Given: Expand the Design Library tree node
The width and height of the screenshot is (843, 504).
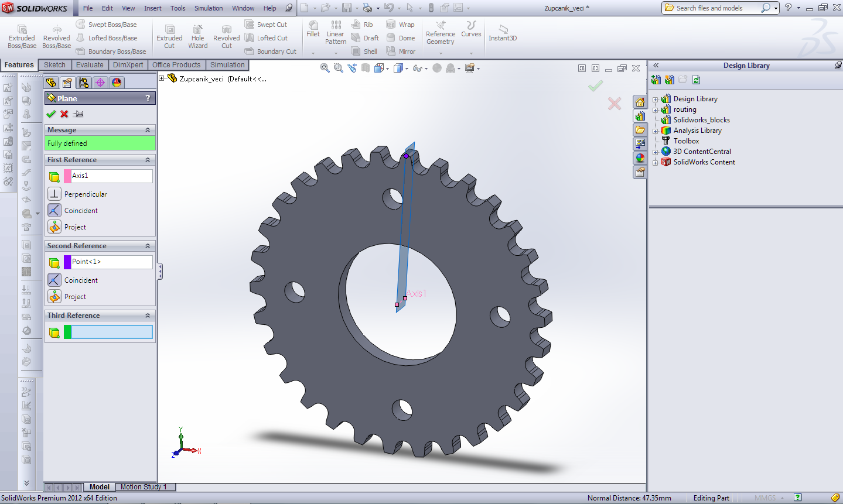Looking at the screenshot, I should (x=656, y=100).
